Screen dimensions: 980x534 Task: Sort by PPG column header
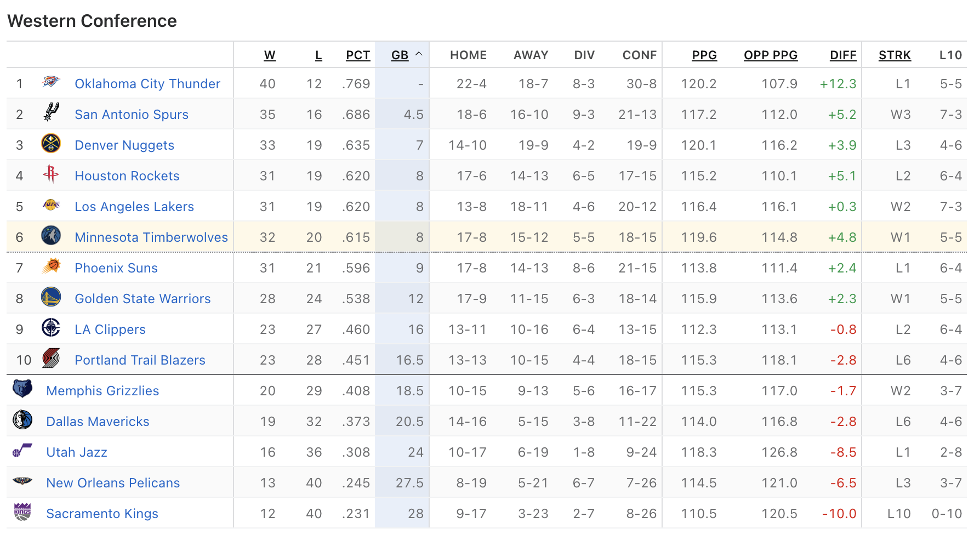click(704, 55)
